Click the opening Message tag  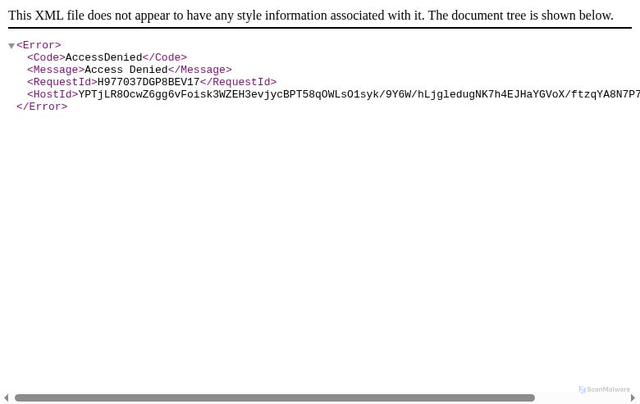[x=56, y=69]
